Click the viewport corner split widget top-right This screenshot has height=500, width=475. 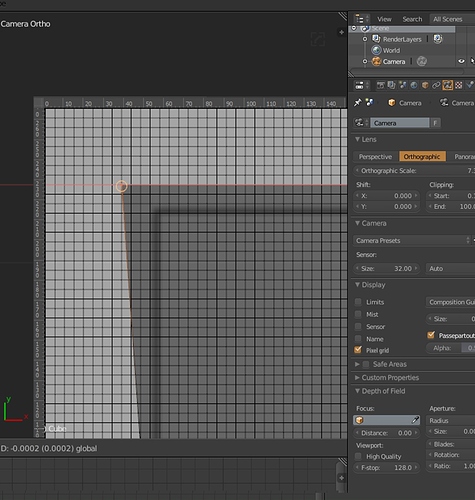(x=343, y=16)
